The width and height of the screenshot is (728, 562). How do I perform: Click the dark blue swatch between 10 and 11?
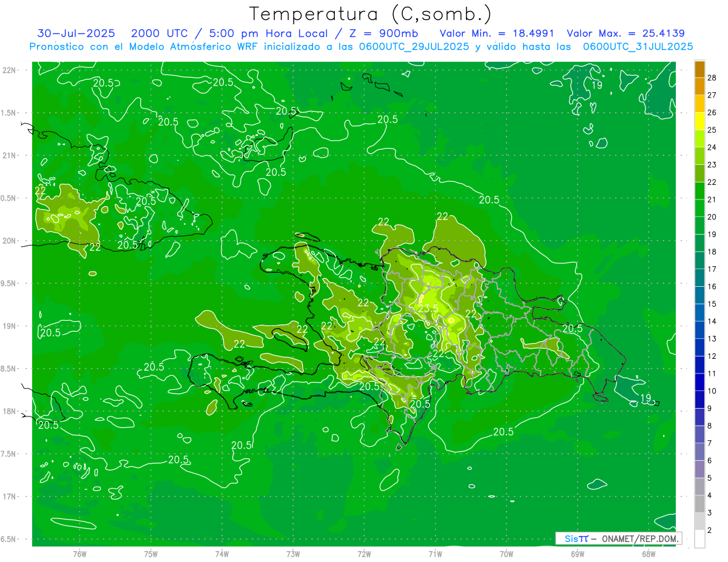pos(699,382)
